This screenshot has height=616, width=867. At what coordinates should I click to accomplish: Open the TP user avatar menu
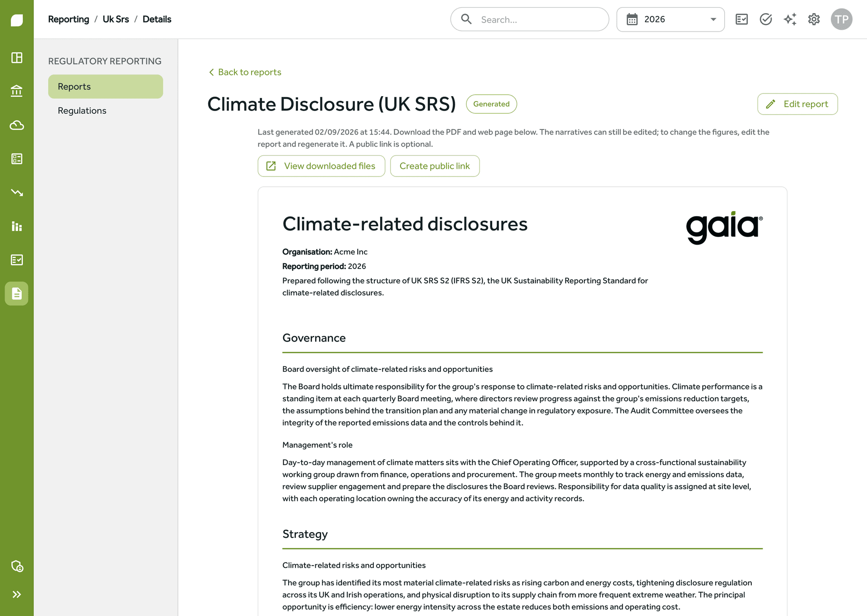pos(841,19)
